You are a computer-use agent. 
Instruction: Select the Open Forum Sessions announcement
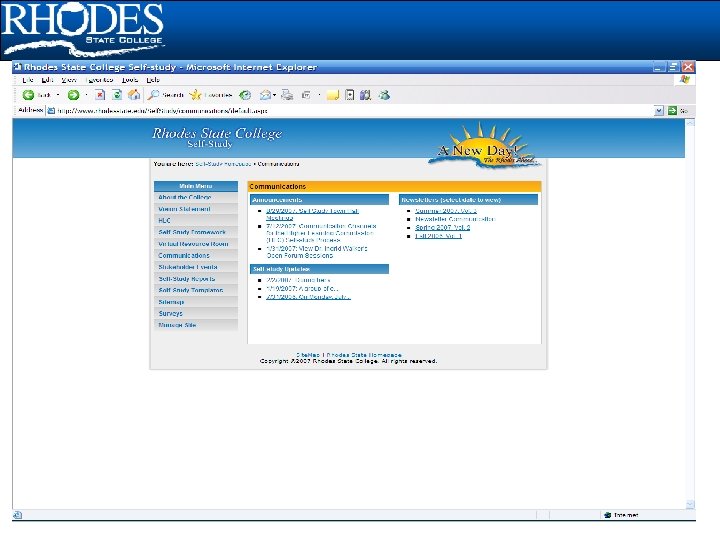pos(317,252)
